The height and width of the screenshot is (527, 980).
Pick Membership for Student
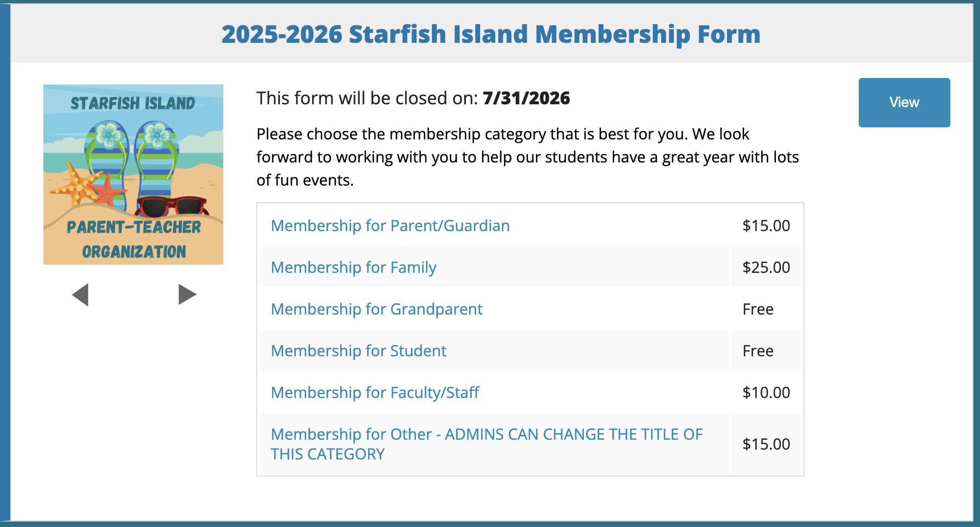coord(358,351)
